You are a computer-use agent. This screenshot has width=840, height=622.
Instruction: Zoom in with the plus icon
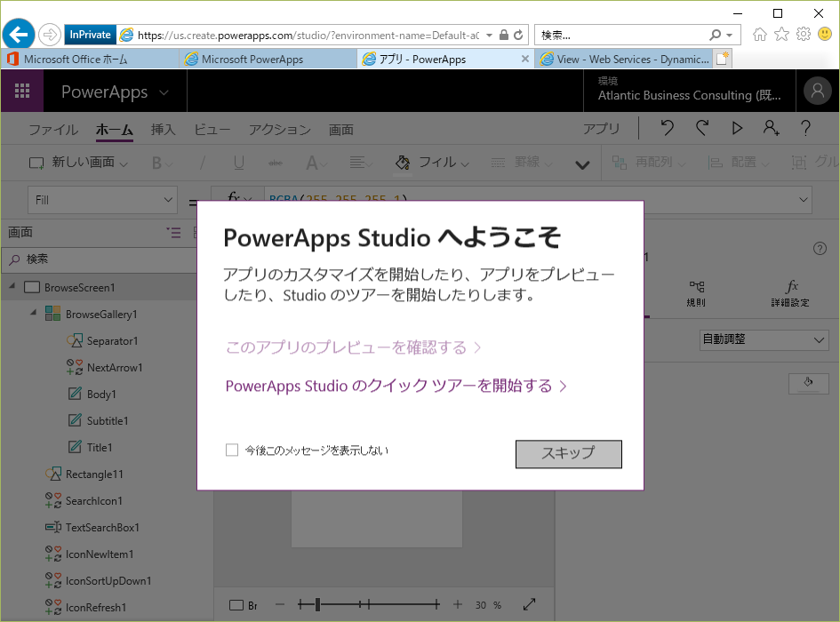coord(458,605)
